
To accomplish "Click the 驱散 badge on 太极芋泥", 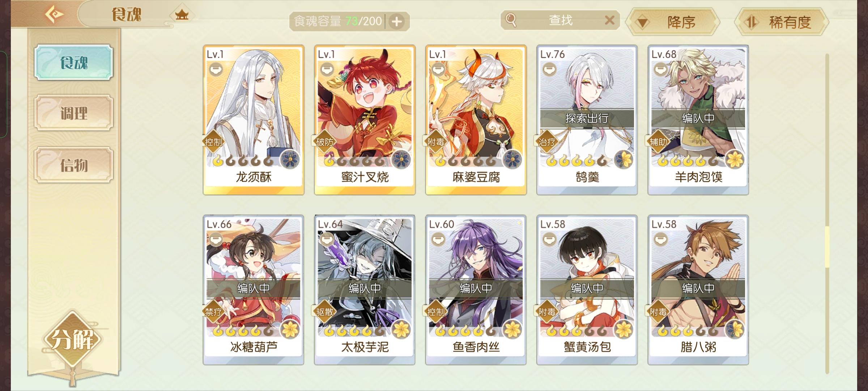I will pos(324,312).
